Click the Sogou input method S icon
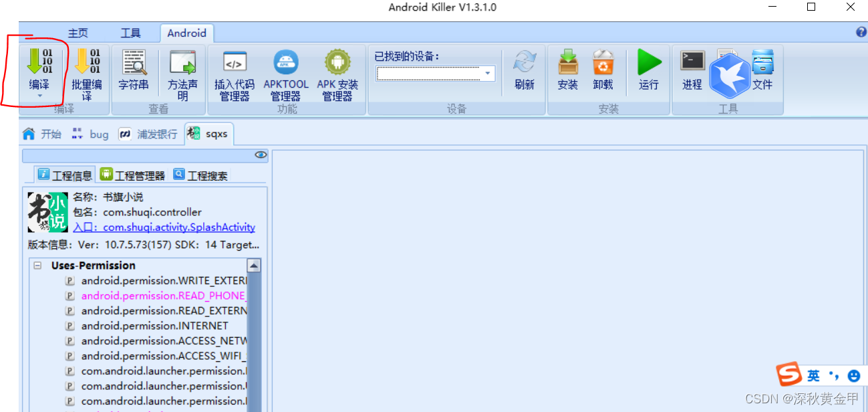 [x=789, y=375]
